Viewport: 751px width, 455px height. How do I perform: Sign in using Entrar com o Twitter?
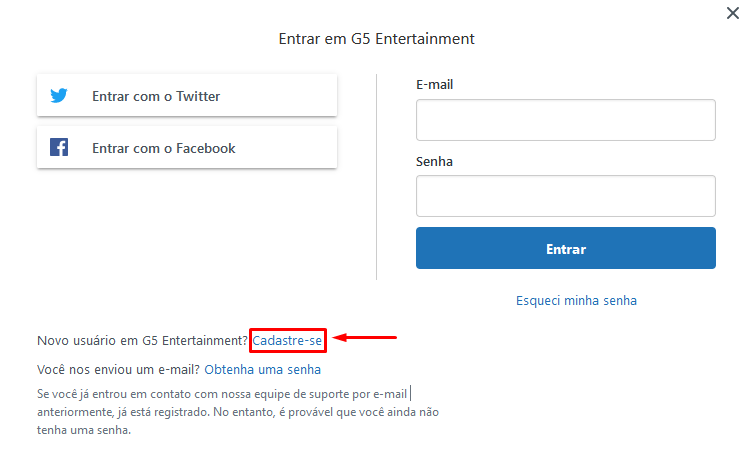187,95
